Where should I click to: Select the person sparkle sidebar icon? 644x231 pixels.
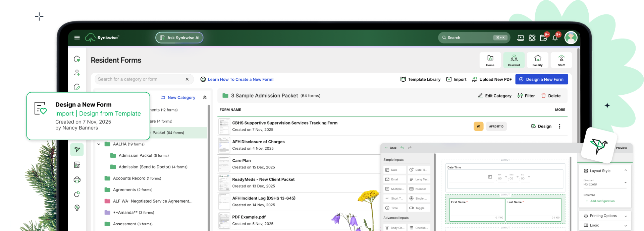coord(77,73)
